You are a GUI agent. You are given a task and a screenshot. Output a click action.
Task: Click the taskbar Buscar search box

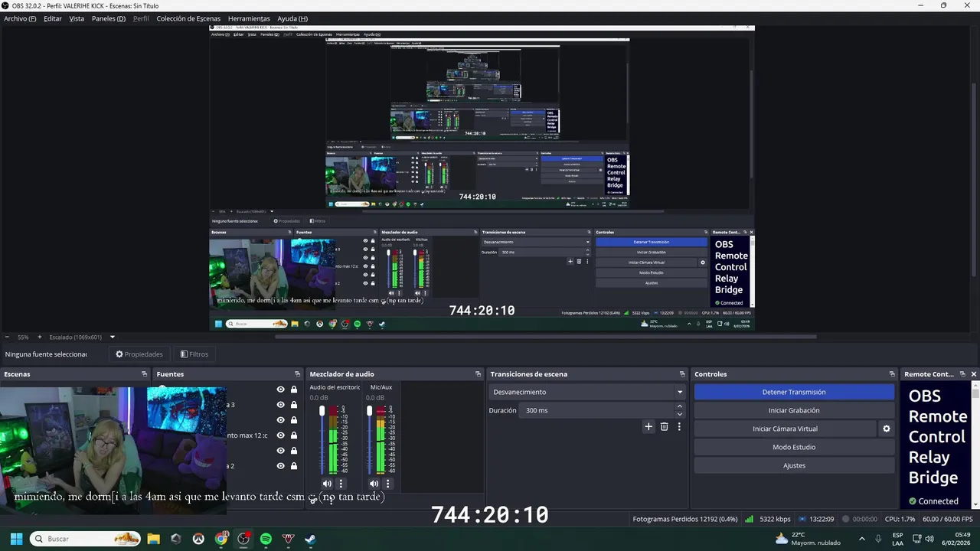pyautogui.click(x=84, y=539)
